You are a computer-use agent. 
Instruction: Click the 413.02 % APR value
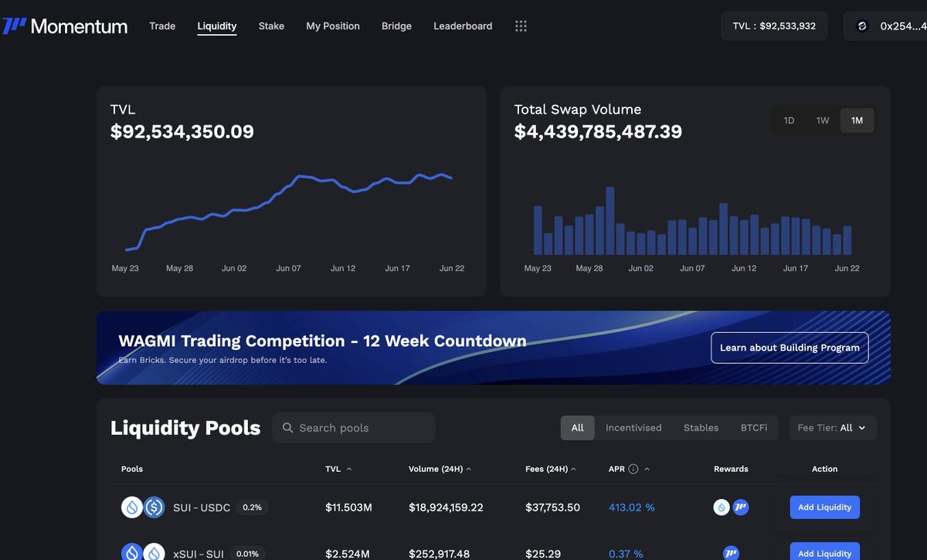point(632,507)
